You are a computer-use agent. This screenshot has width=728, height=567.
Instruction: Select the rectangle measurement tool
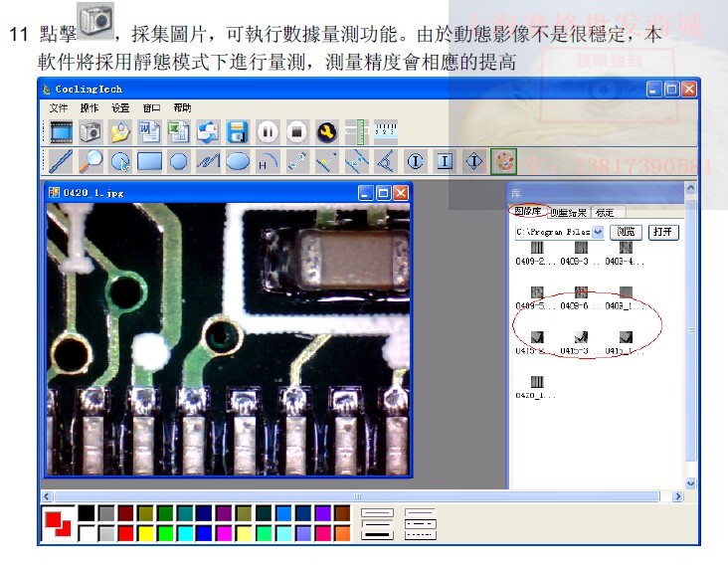pos(149,161)
